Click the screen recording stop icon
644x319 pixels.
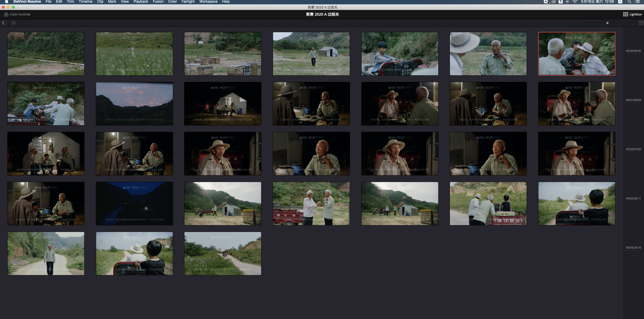[x=545, y=2]
